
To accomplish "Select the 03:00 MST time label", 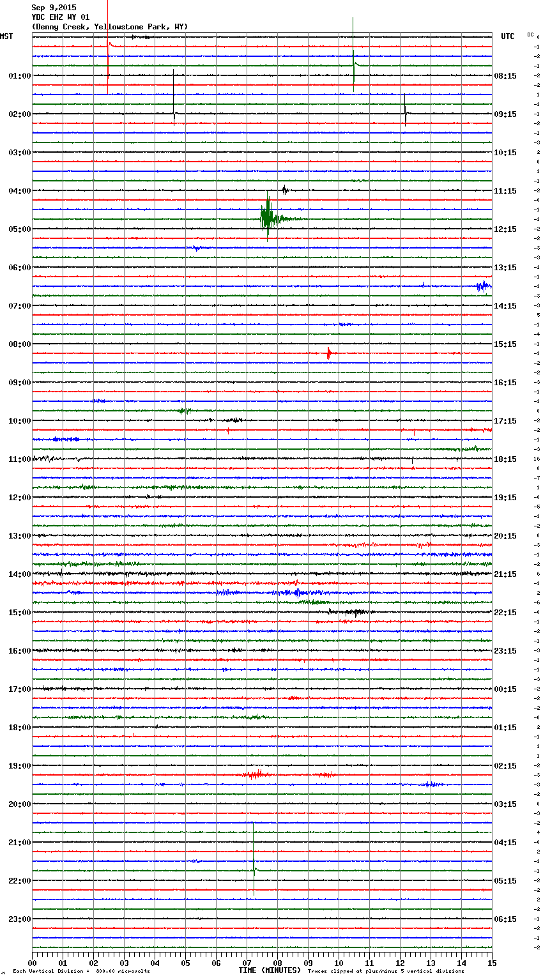I will [20, 153].
